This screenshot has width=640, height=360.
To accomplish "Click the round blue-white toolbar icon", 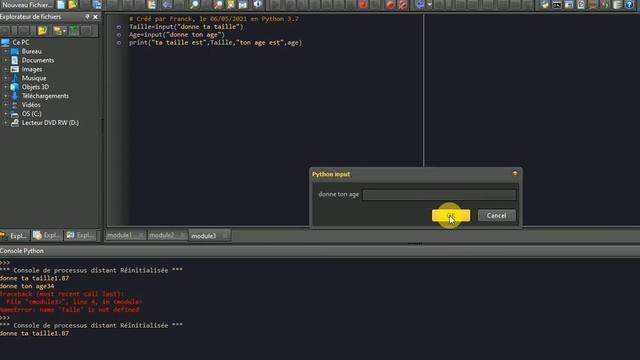I will (258, 5).
